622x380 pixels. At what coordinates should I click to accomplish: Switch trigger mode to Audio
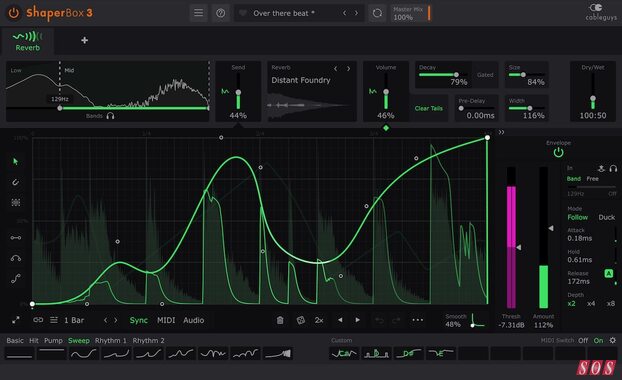click(x=194, y=320)
